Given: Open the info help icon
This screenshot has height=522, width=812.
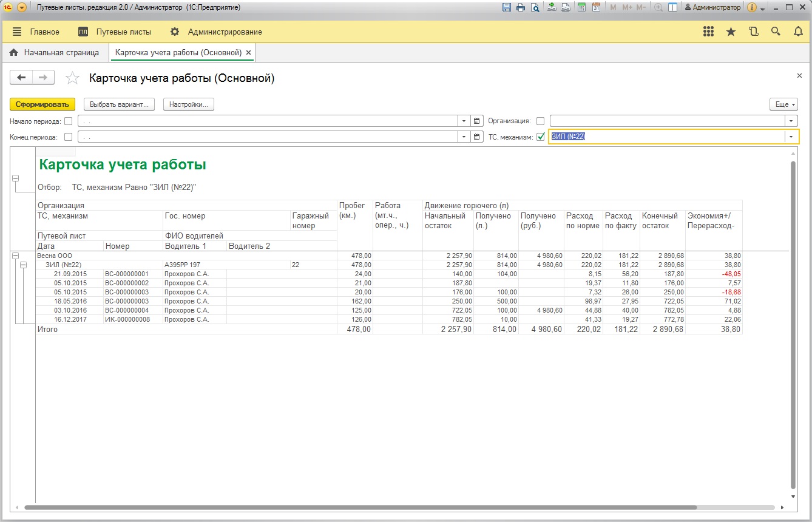Looking at the screenshot, I should point(752,7).
